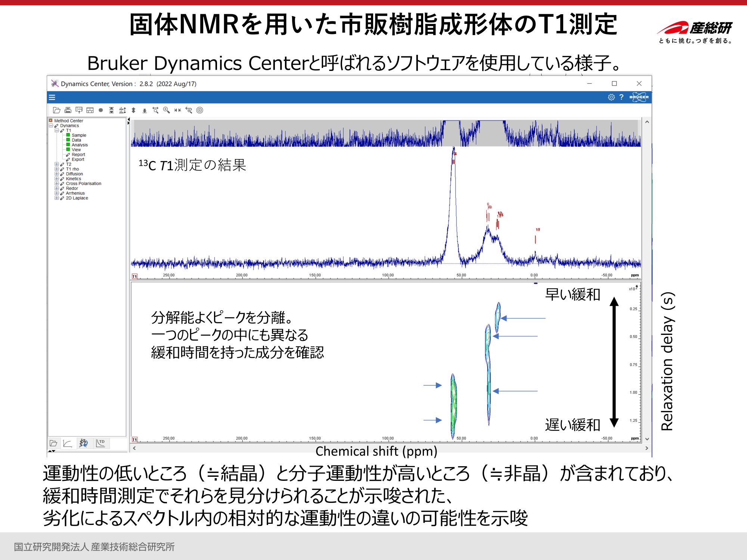Click the vertical scrollbar up arrow
The height and width of the screenshot is (560, 747).
[647, 122]
